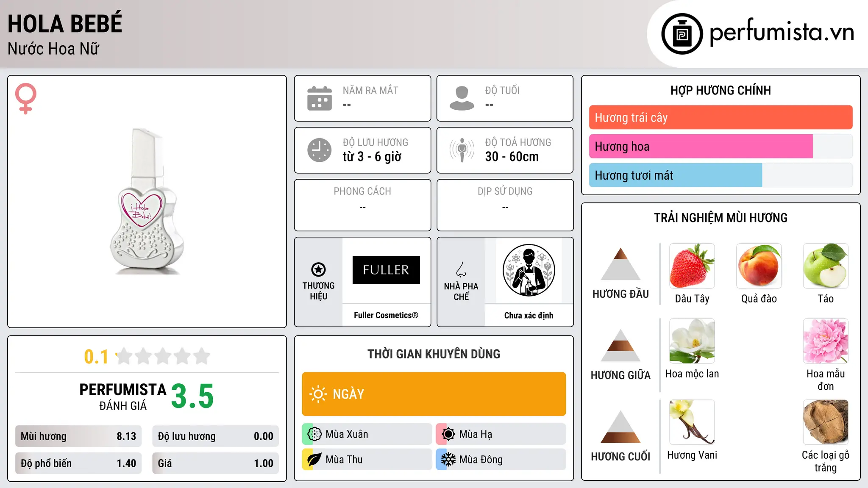Select the Các loại gỗ trắng wood image
868x488 pixels.
[x=826, y=422]
